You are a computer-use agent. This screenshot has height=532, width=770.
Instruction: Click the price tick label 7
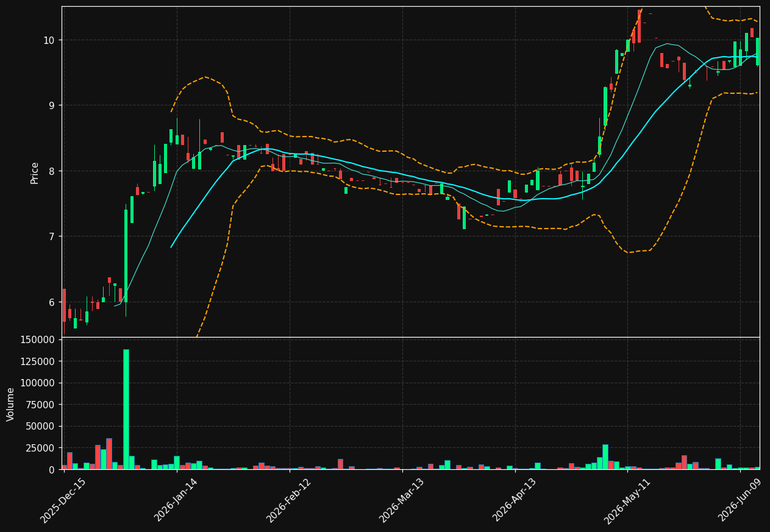point(52,236)
